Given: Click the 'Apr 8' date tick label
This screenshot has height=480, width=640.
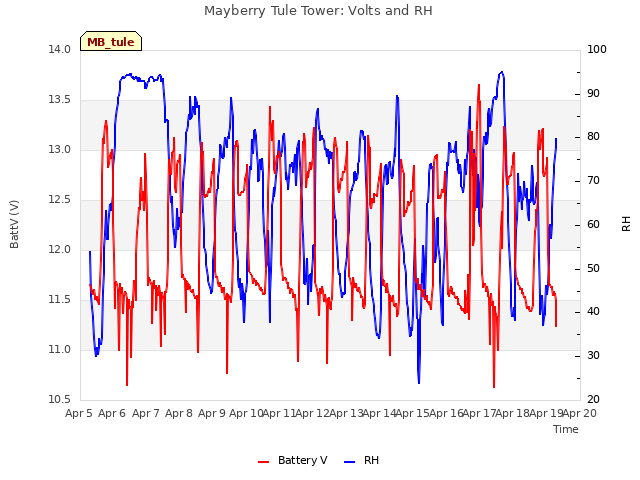Looking at the screenshot, I should click(179, 413).
